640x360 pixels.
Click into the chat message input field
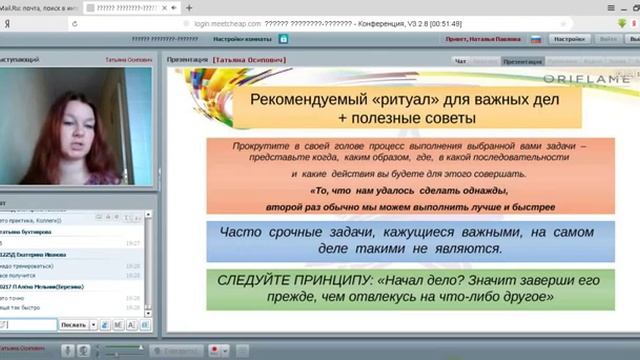tap(28, 325)
